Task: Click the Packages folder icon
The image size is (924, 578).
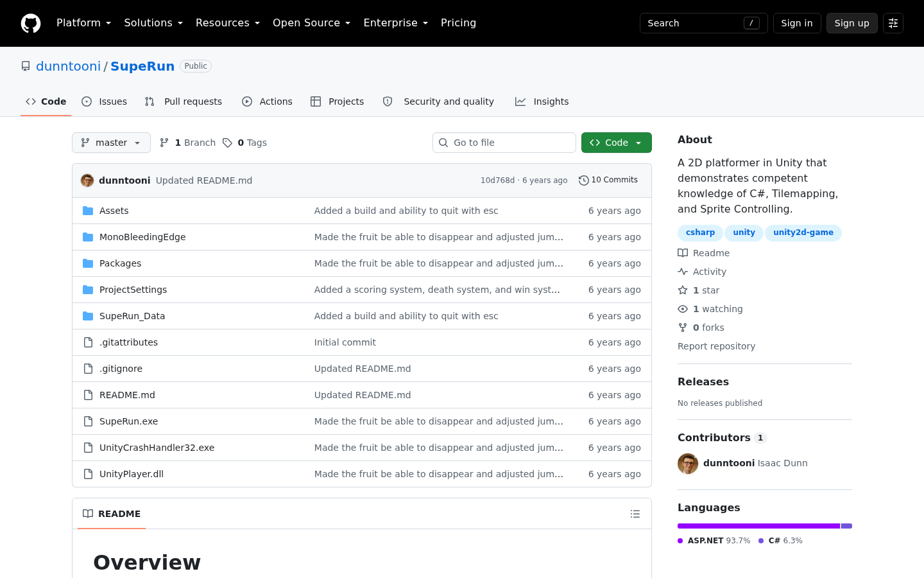Action: pyautogui.click(x=88, y=263)
